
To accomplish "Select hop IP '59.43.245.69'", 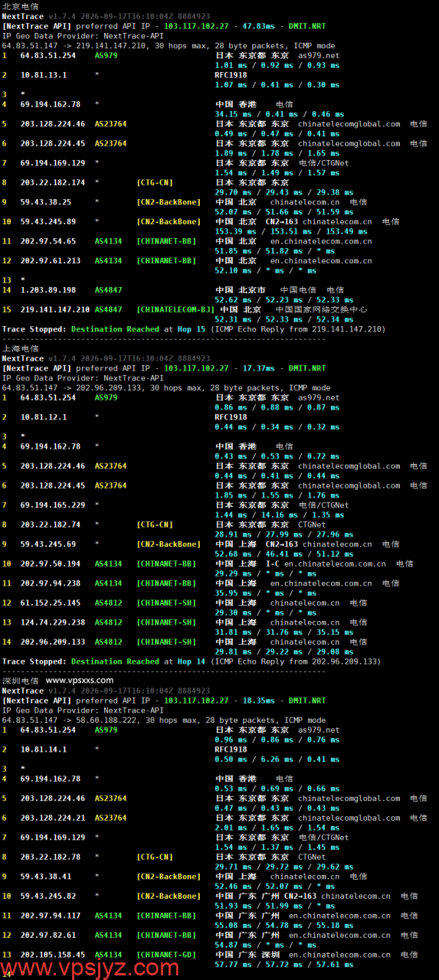I will click(x=48, y=544).
